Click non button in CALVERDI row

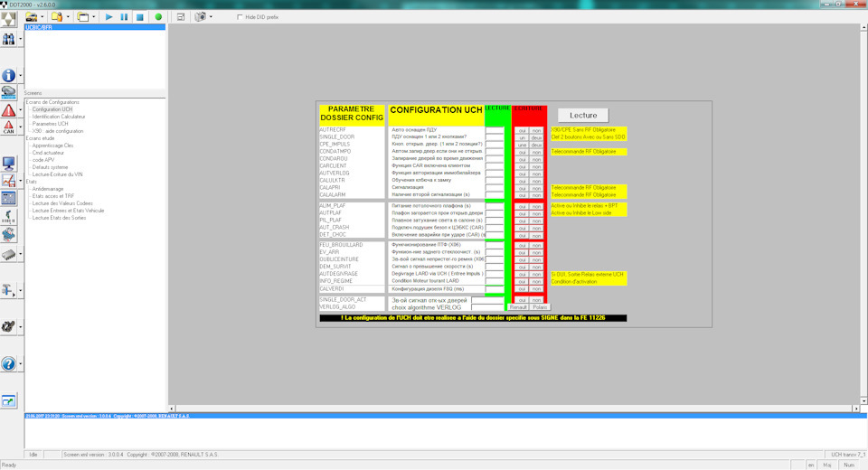(x=536, y=289)
